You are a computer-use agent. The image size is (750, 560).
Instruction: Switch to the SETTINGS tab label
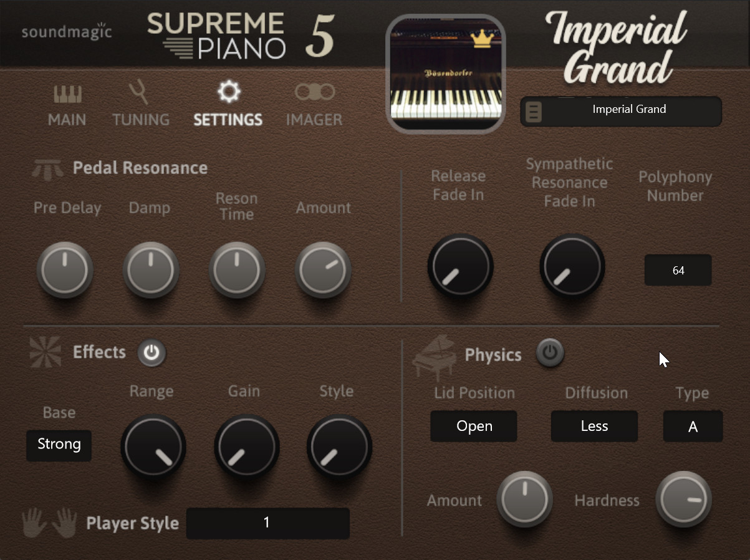[x=228, y=120]
